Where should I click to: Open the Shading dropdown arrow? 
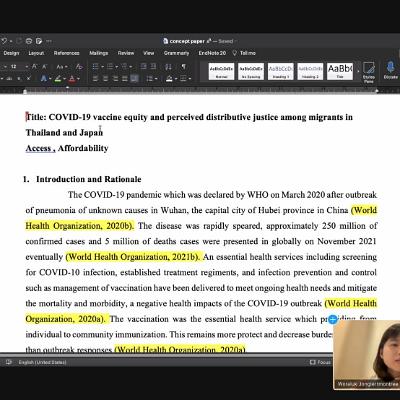pos(176,79)
